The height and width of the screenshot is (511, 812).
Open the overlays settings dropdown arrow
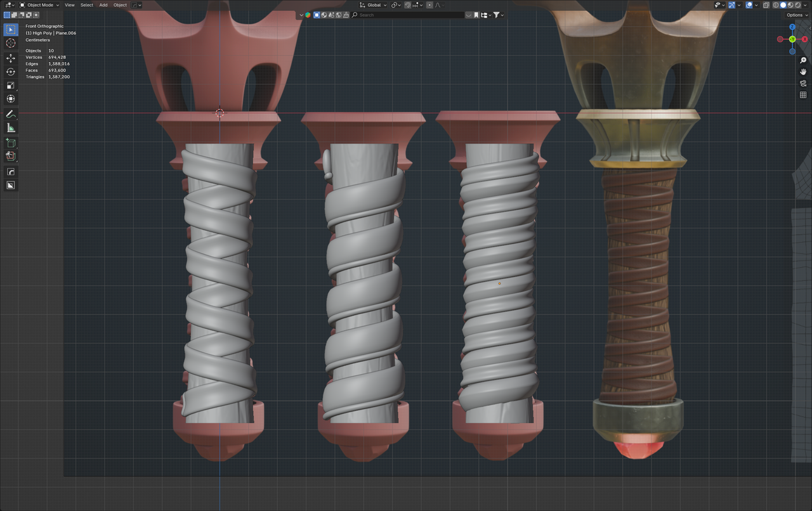pos(757,5)
